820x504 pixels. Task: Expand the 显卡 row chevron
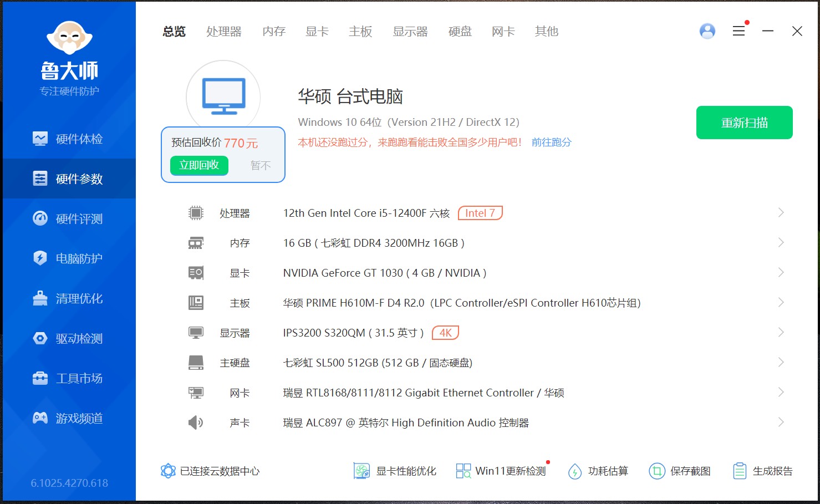tap(781, 272)
